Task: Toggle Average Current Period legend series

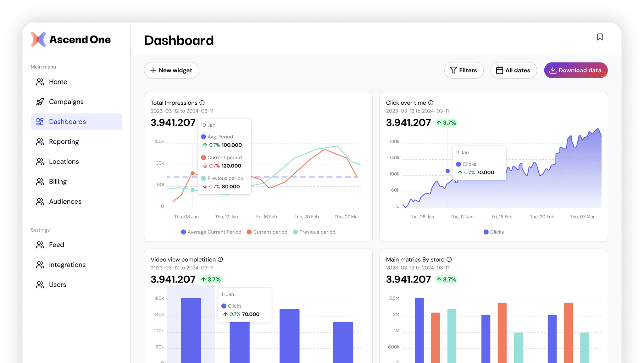Action: 211,232
